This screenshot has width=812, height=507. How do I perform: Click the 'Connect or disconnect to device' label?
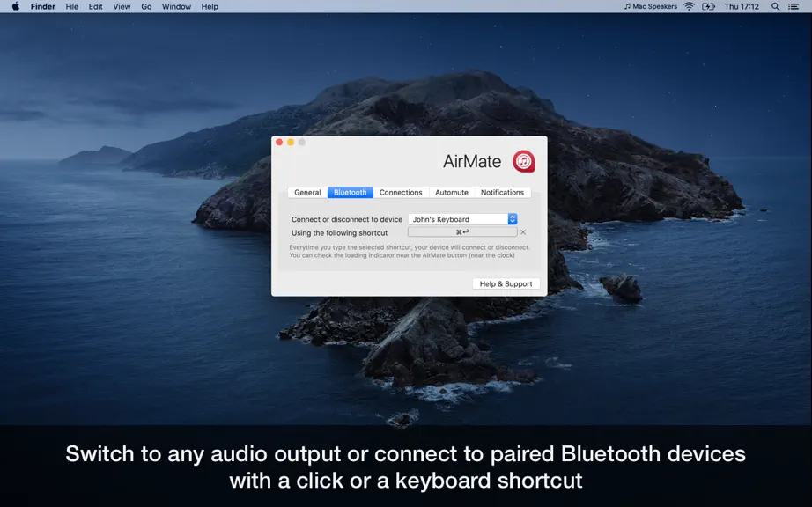[346, 219]
